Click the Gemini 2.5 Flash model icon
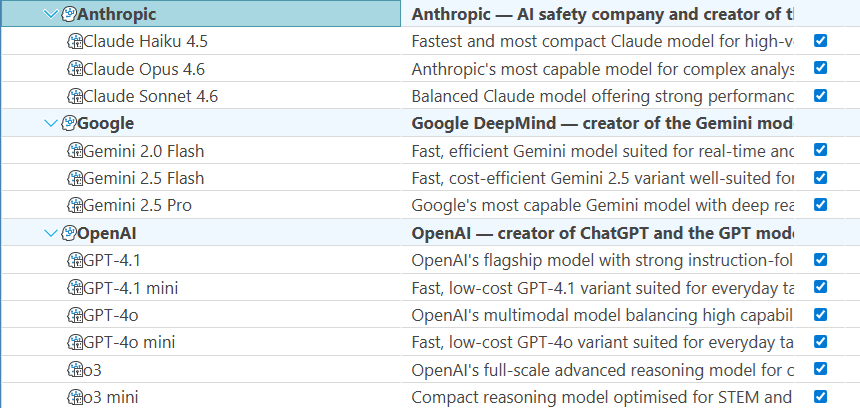 click(75, 178)
